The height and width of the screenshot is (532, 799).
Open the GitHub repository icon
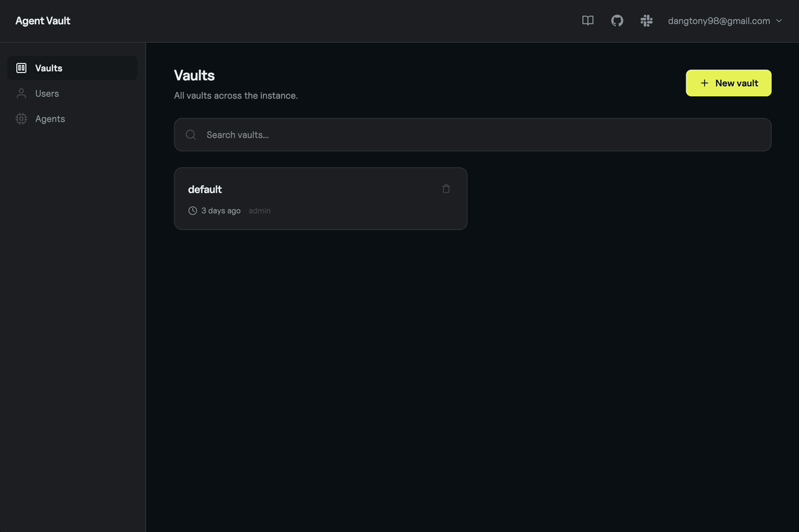(x=617, y=21)
